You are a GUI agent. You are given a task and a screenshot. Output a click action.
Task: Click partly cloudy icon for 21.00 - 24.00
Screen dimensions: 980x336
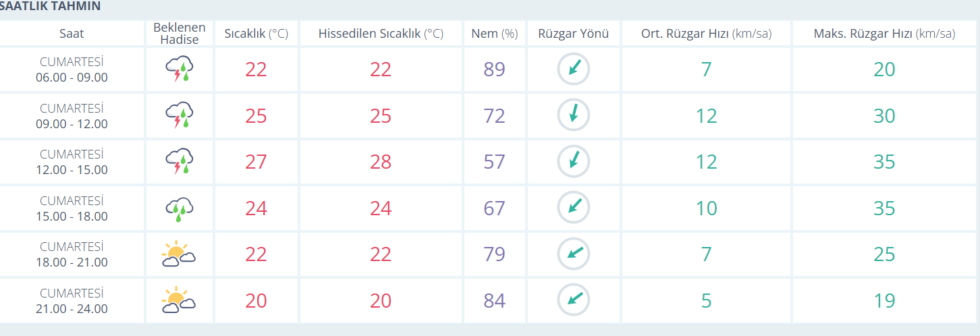(x=179, y=300)
